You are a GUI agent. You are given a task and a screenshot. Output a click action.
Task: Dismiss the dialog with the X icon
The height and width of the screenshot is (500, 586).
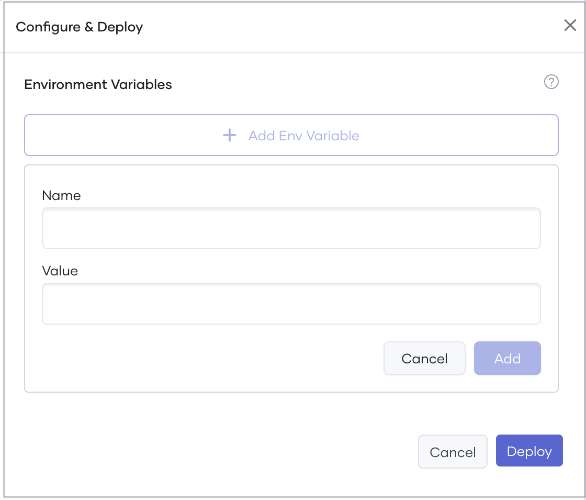click(x=570, y=25)
